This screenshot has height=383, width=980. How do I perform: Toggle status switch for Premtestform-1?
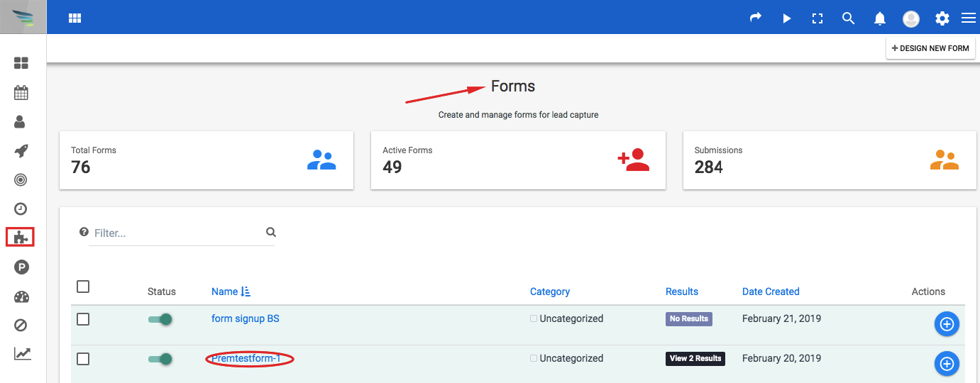click(x=160, y=359)
